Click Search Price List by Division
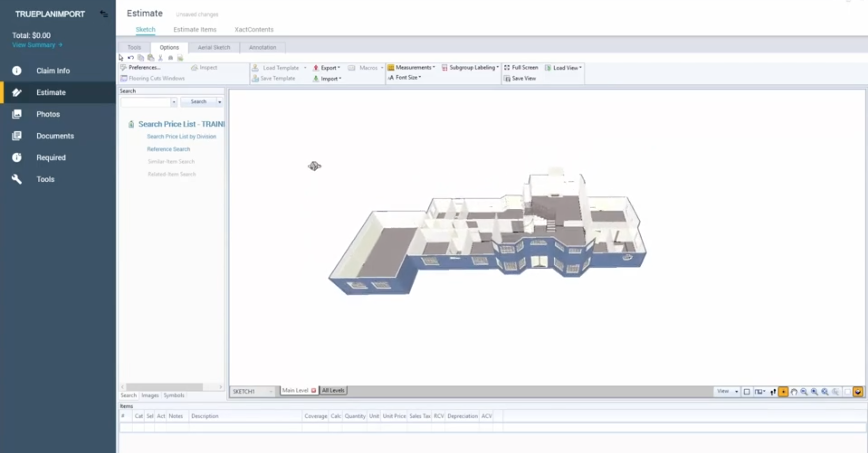Viewport: 868px width, 453px height. coord(181,136)
